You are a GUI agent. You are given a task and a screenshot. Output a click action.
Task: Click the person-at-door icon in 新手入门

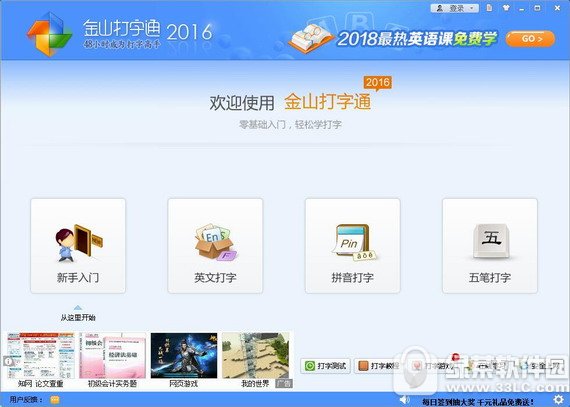[x=79, y=243]
